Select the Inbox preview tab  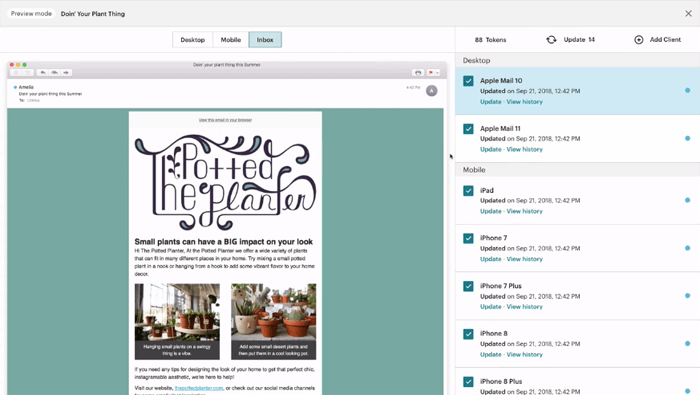pyautogui.click(x=265, y=40)
